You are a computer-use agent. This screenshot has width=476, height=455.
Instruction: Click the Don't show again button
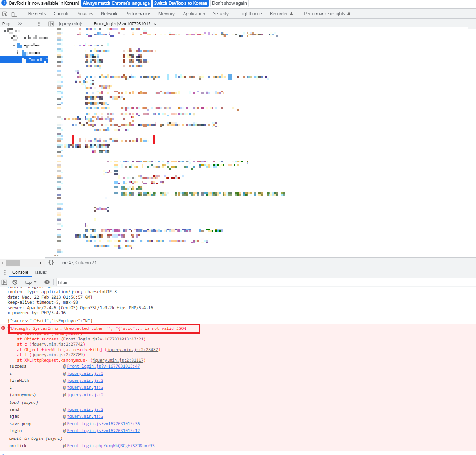tap(229, 3)
